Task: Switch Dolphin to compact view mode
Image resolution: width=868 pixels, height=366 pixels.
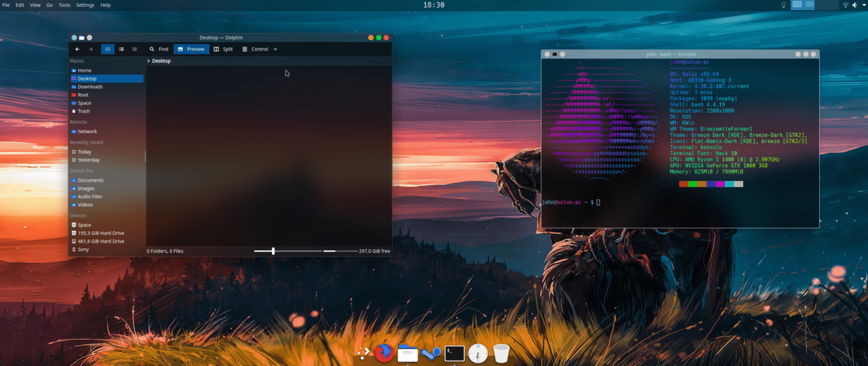Action: [121, 49]
